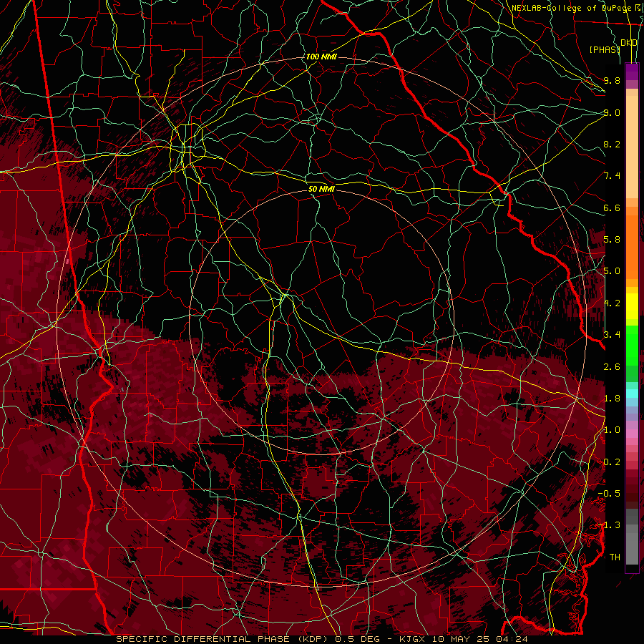Select the yellow segment of the color bar
Viewport: 644px width, 644px height.
point(632,306)
